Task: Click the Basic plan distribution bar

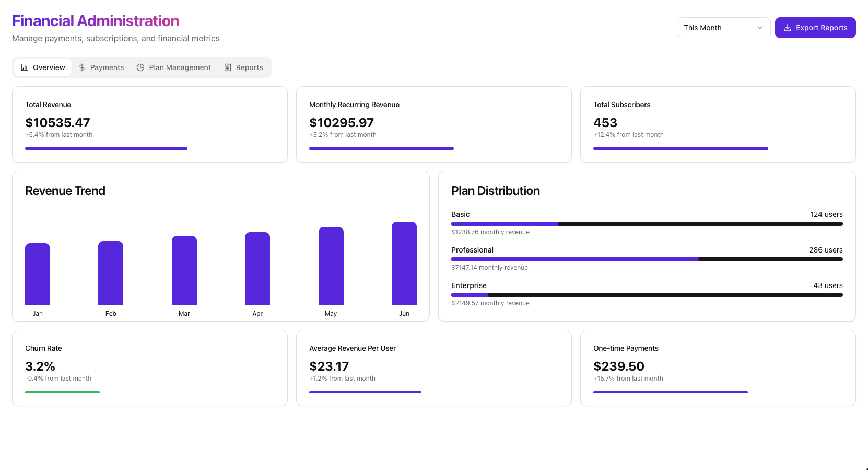Action: 647,224
